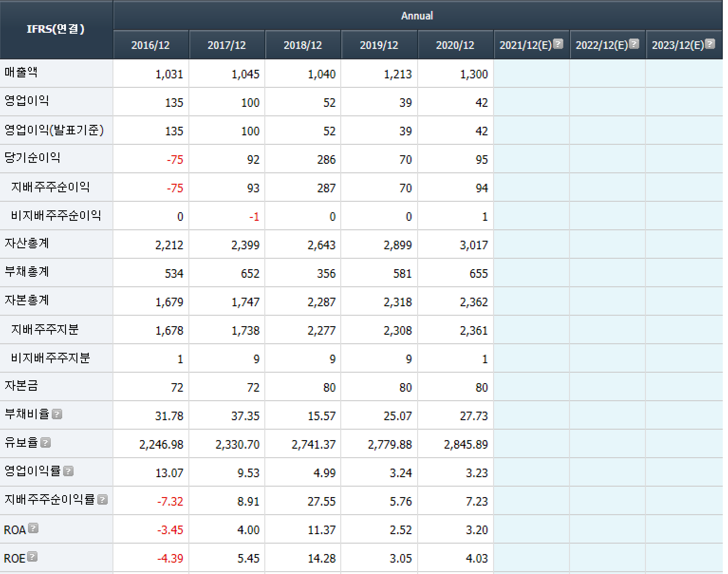Click help icon next to 2023/12(E)
Image resolution: width=728 pixels, height=574 pixels.
710,44
